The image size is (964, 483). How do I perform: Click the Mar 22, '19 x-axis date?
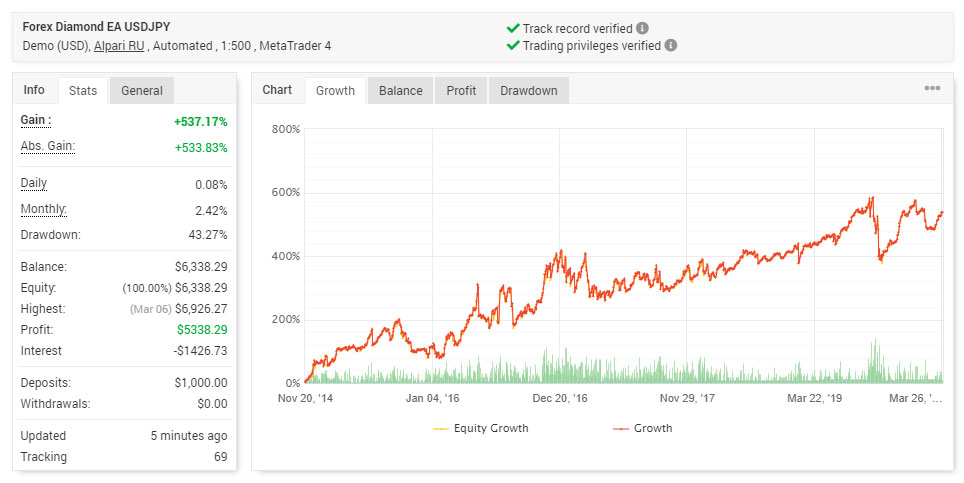tap(815, 398)
